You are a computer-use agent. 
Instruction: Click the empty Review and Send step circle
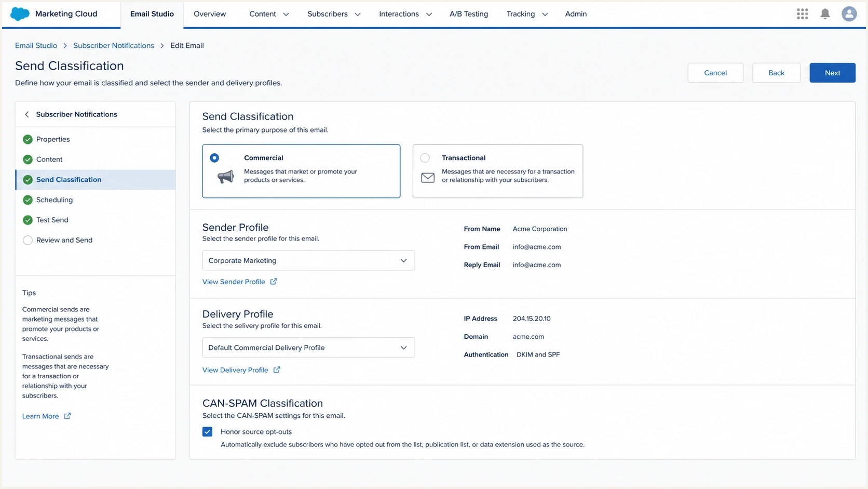(x=28, y=240)
